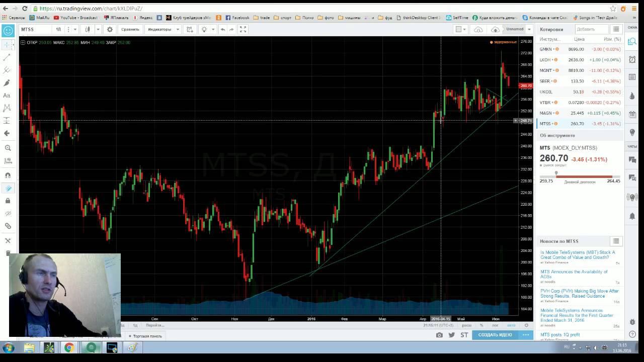
Task: Click the save chart cloud upload icon
Action: point(495,29)
